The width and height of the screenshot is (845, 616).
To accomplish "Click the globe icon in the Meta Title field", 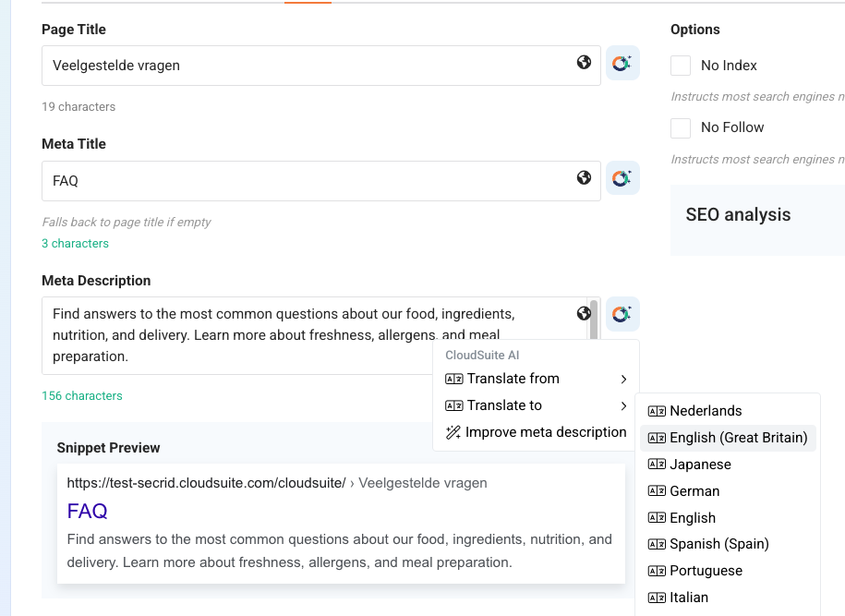I will [x=584, y=177].
